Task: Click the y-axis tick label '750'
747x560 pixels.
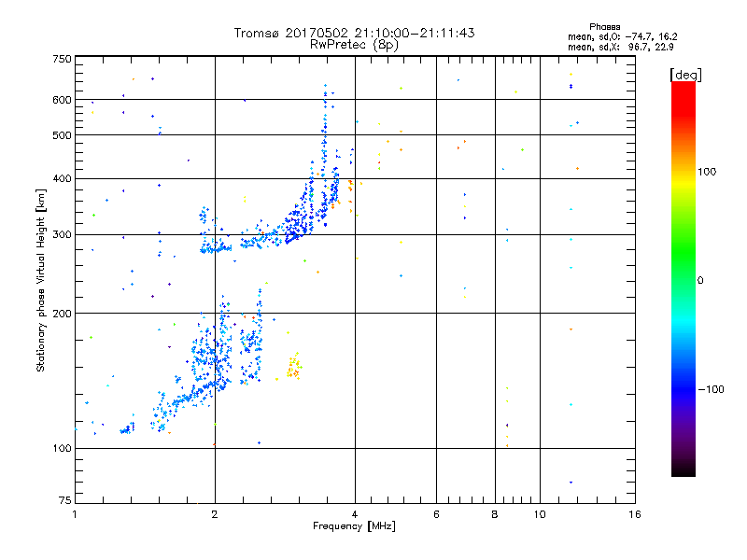Action: pos(62,59)
